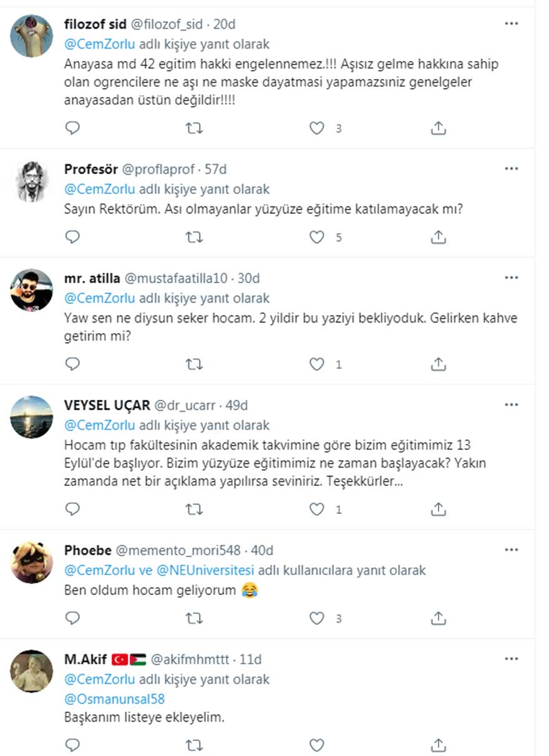This screenshot has width=549, height=756.
Task: Toggle like on filozof sid's tweet
Action: click(317, 128)
